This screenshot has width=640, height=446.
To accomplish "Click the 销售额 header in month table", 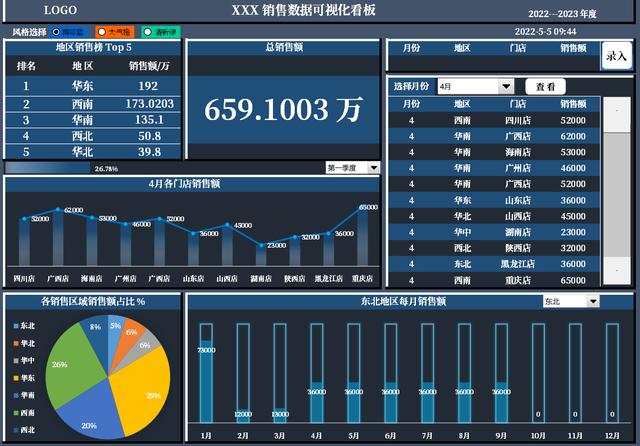I will [573, 104].
